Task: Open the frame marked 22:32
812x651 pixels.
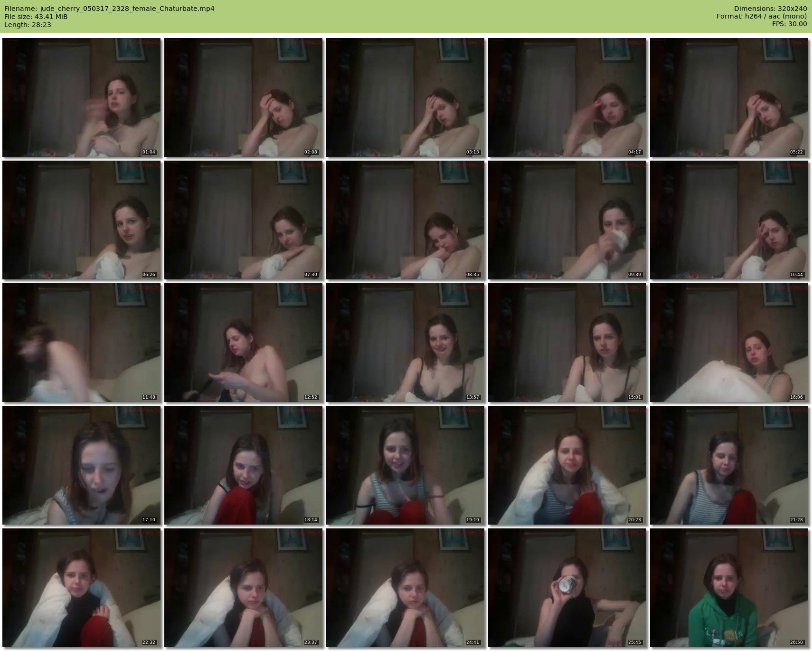Action: coord(82,588)
